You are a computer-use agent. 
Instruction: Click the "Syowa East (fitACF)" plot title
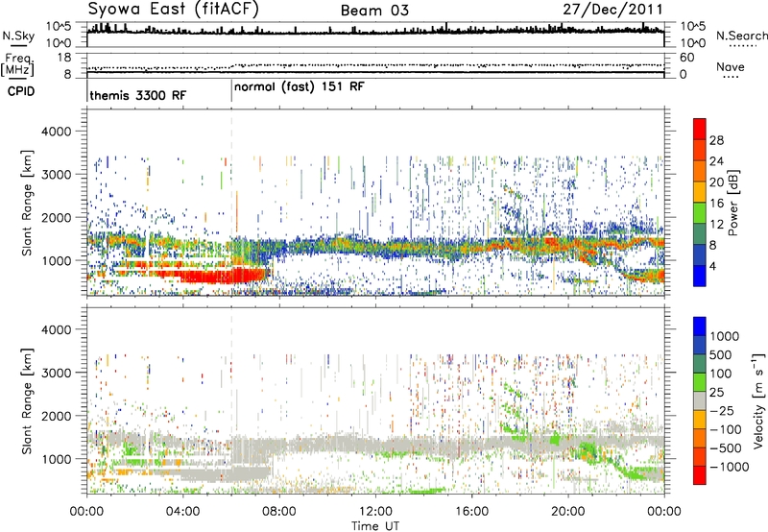[173, 9]
